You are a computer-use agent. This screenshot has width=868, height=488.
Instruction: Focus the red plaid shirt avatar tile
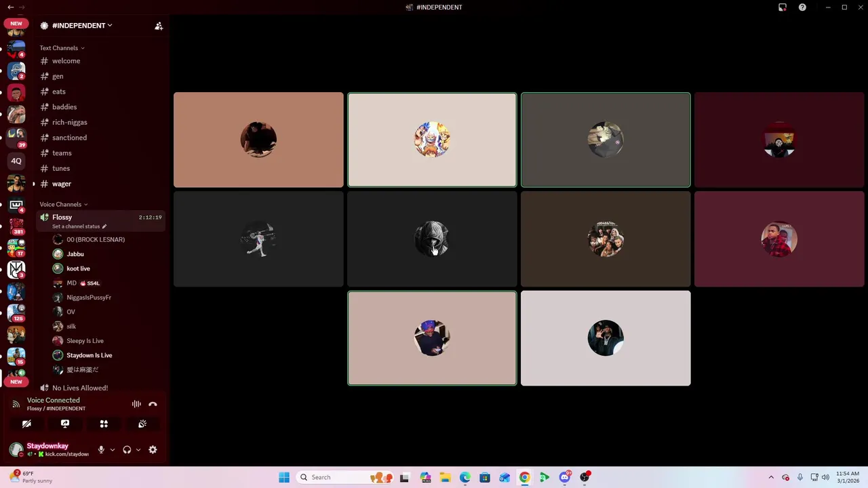click(779, 239)
